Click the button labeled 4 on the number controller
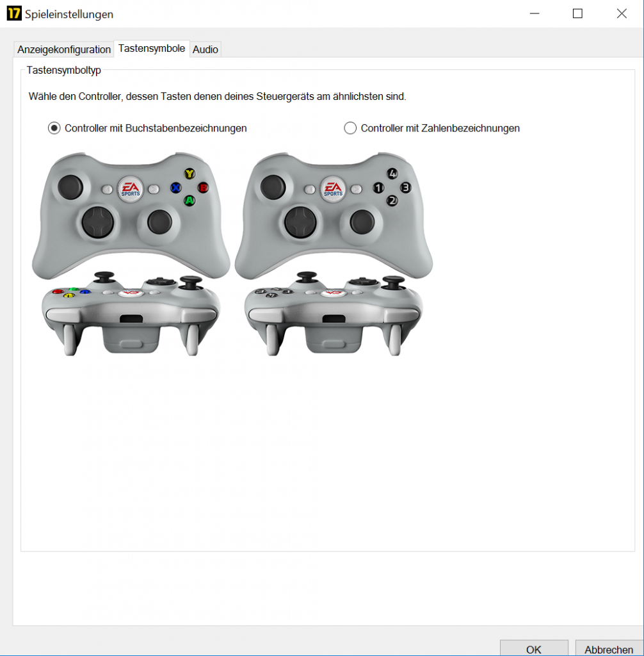Image resolution: width=644 pixels, height=656 pixels. (x=392, y=173)
